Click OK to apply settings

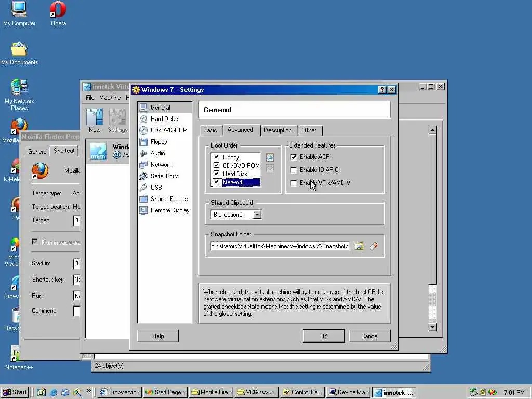(x=324, y=336)
